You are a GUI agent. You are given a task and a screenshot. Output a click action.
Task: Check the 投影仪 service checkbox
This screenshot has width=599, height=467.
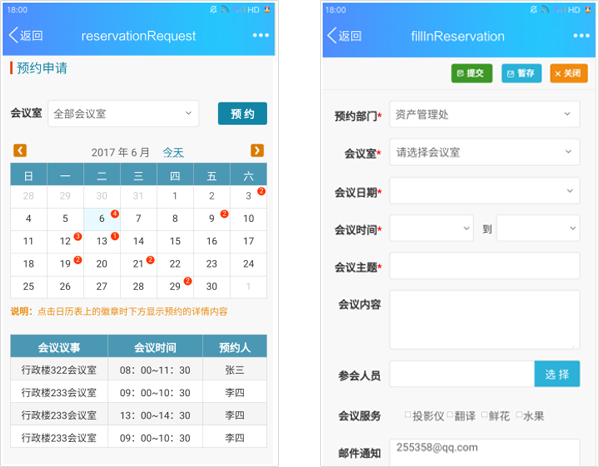(408, 415)
